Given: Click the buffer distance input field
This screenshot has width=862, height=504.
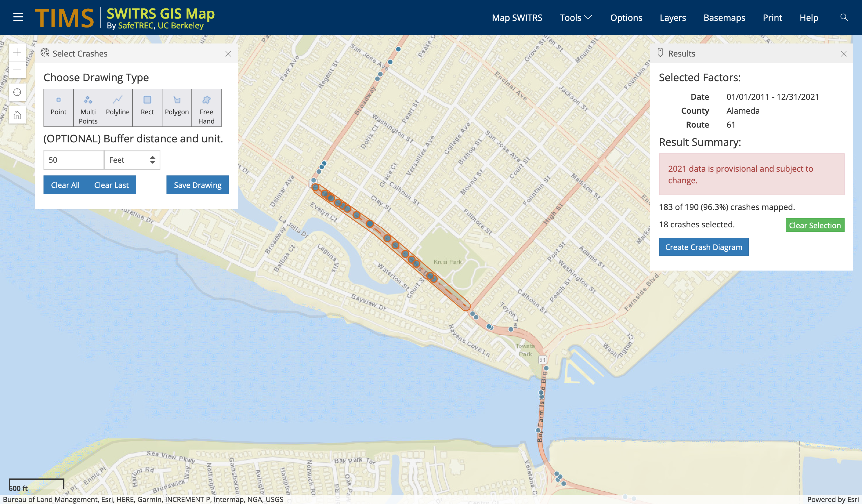Looking at the screenshot, I should [74, 160].
